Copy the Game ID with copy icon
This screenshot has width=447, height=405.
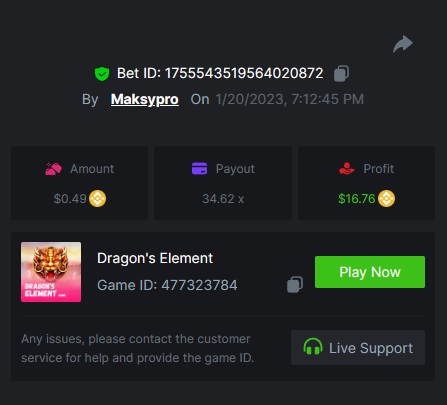pos(295,285)
